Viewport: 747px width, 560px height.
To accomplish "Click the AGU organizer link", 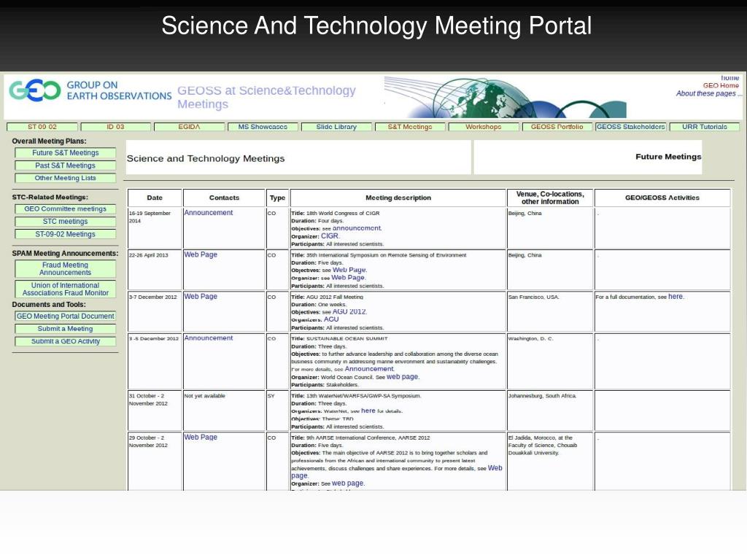I will 331,319.
